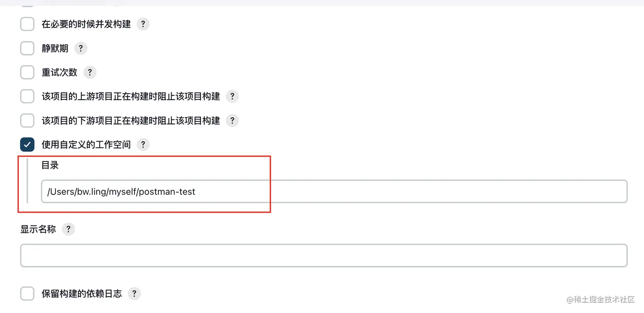Click help icon beside 显示名称
The image size is (644, 313).
point(68,230)
